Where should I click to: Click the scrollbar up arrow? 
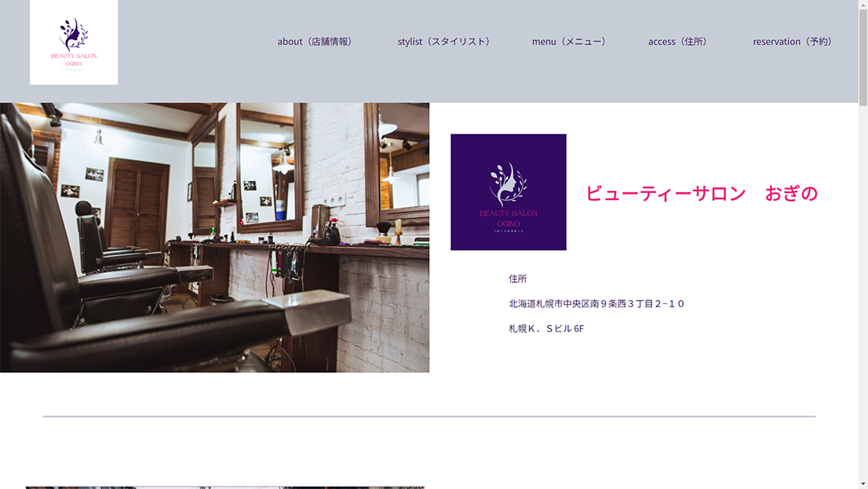[x=863, y=5]
